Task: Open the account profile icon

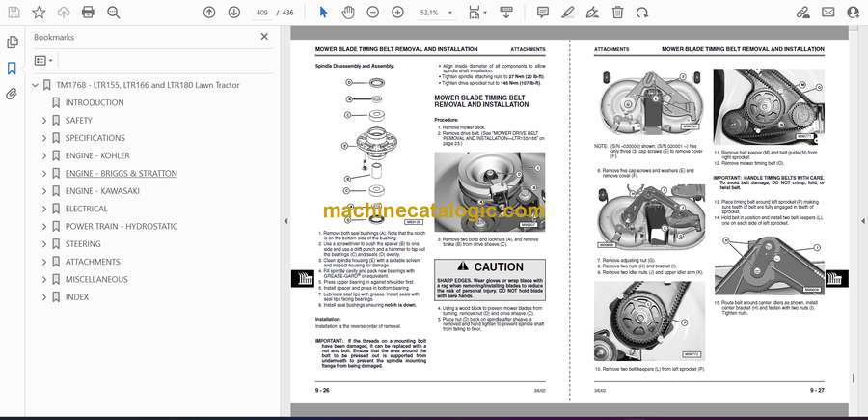Action: 854,13
